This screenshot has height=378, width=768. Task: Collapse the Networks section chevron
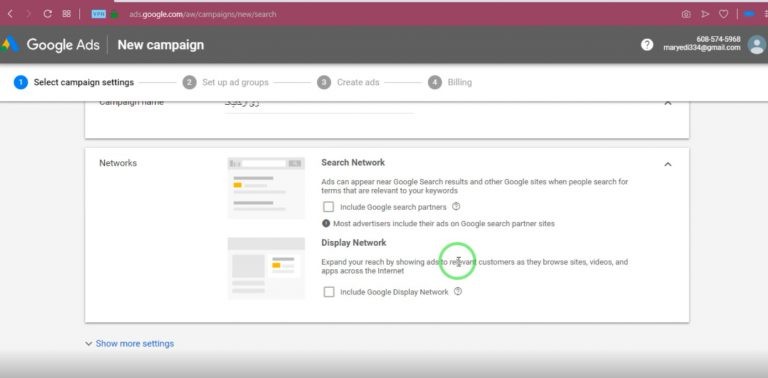pyautogui.click(x=668, y=164)
